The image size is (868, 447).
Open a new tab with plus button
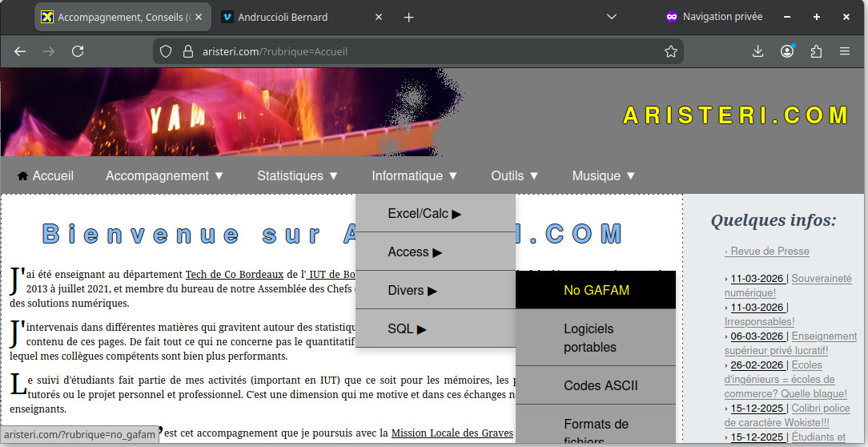[408, 17]
